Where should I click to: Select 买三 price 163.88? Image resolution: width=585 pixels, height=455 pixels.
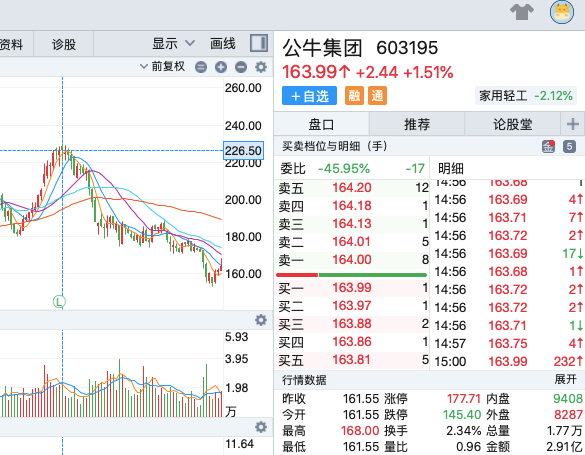click(x=352, y=324)
